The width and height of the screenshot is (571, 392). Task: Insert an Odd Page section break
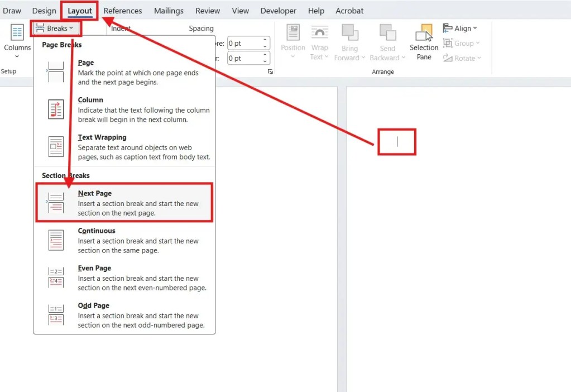point(124,314)
